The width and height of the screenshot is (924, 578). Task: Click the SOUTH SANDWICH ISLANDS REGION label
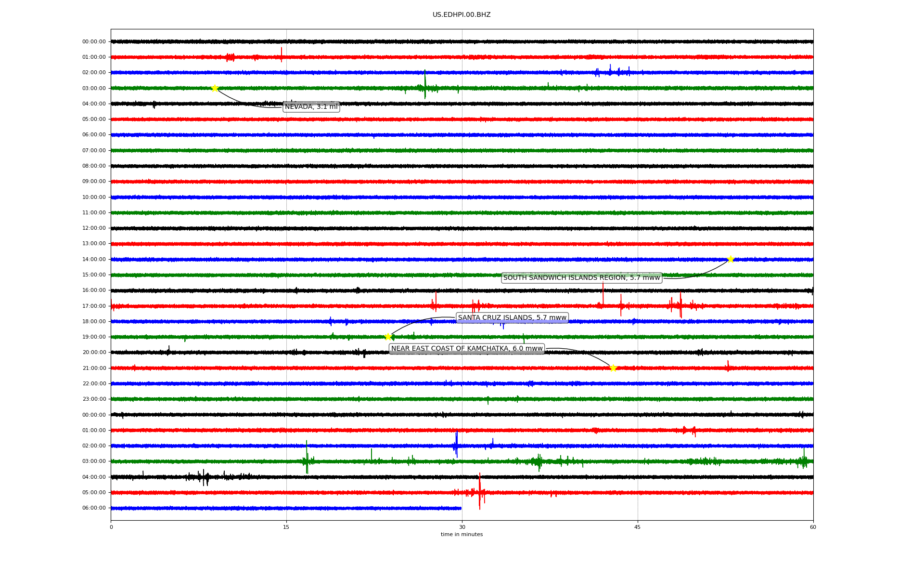pyautogui.click(x=581, y=278)
